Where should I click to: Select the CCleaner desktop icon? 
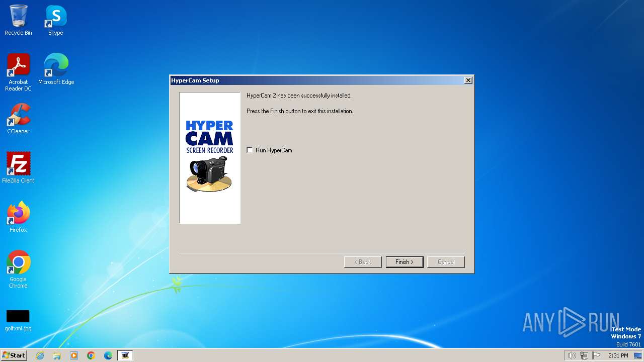tap(18, 119)
